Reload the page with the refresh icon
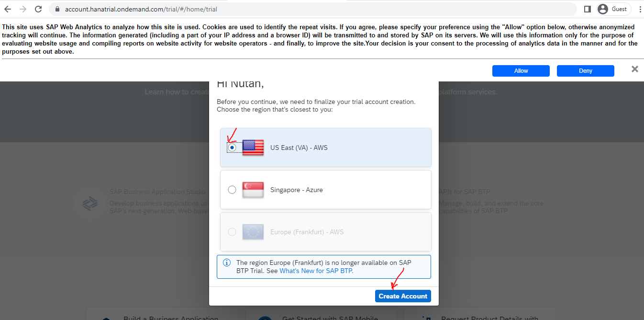The image size is (644, 320). (x=38, y=9)
